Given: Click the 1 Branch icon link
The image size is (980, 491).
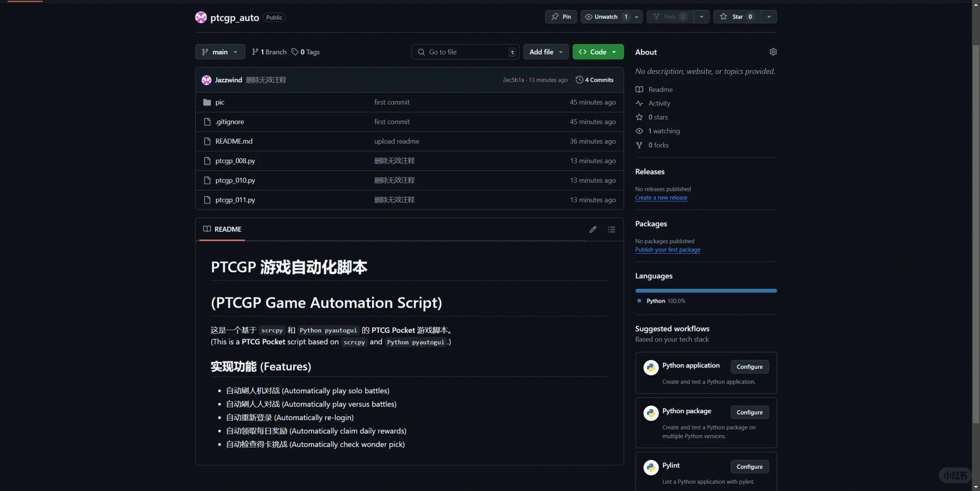Looking at the screenshot, I should click(255, 52).
